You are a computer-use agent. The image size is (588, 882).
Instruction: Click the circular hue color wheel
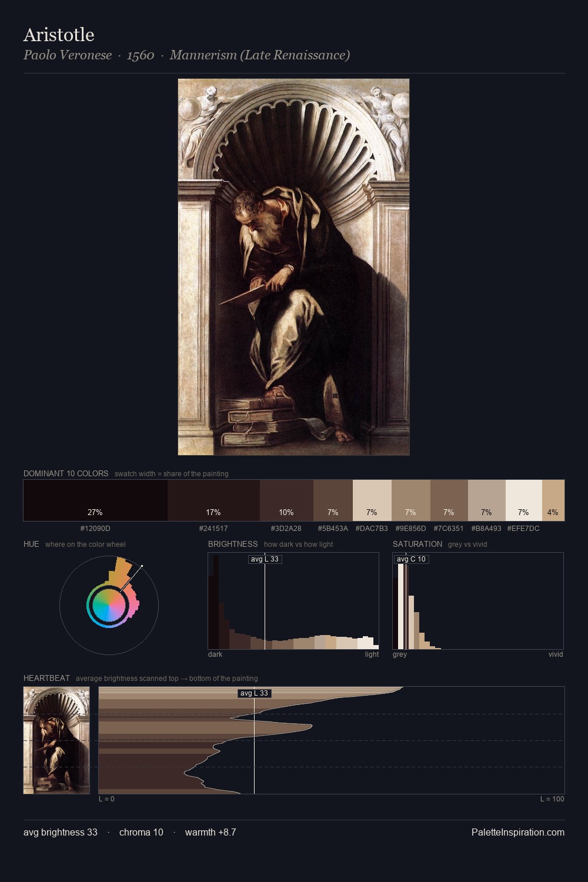point(109,605)
